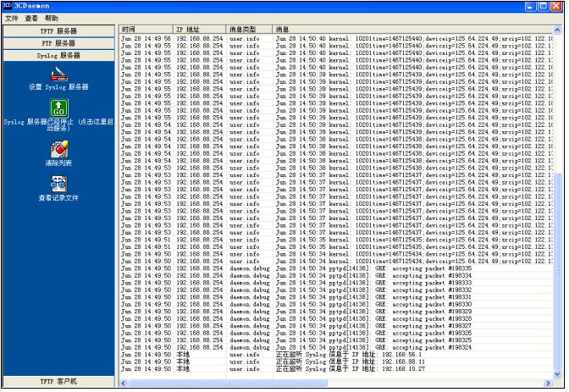Sort by the 时间 column header

click(x=146, y=30)
